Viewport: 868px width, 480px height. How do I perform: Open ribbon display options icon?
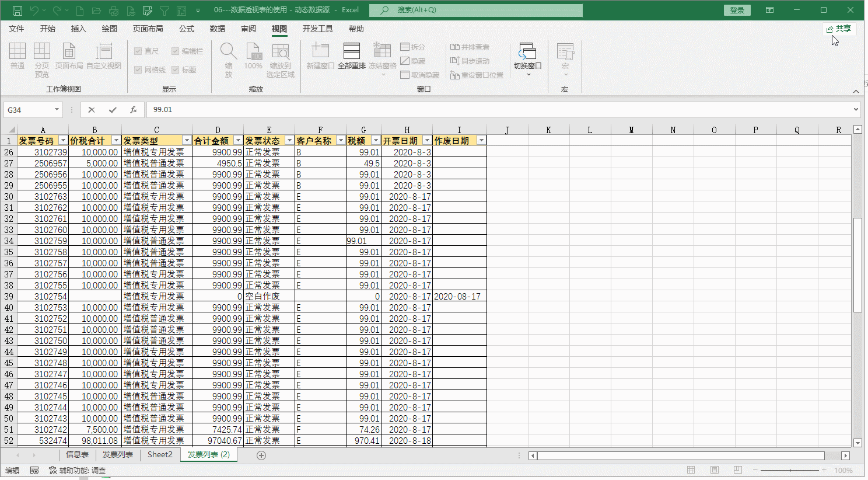[770, 10]
